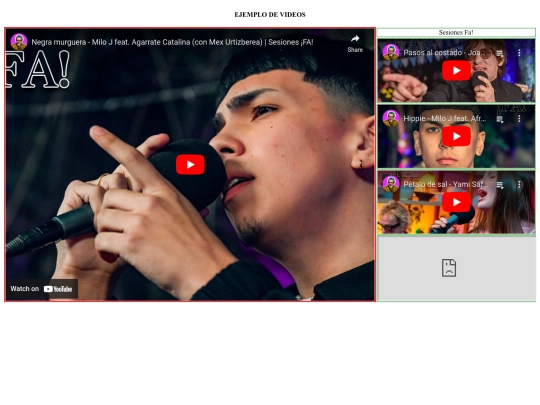Click the EJEMPLO DE VIDEOS heading

coord(270,14)
